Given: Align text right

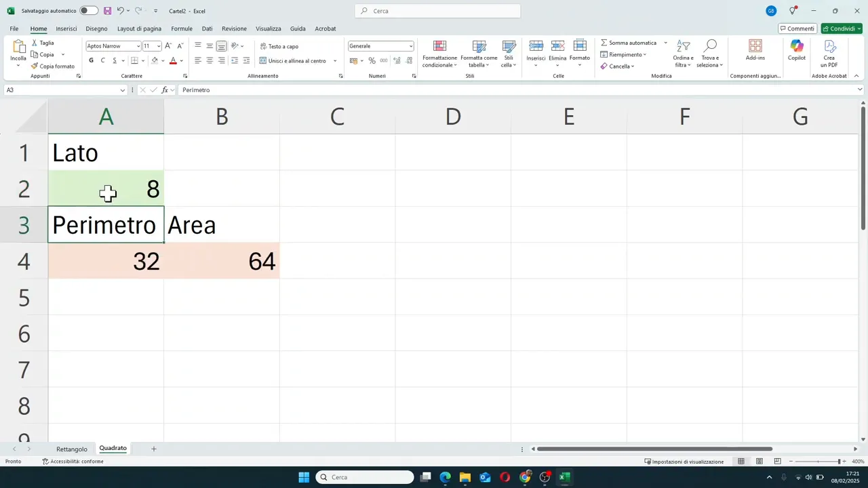Looking at the screenshot, I should [x=222, y=60].
